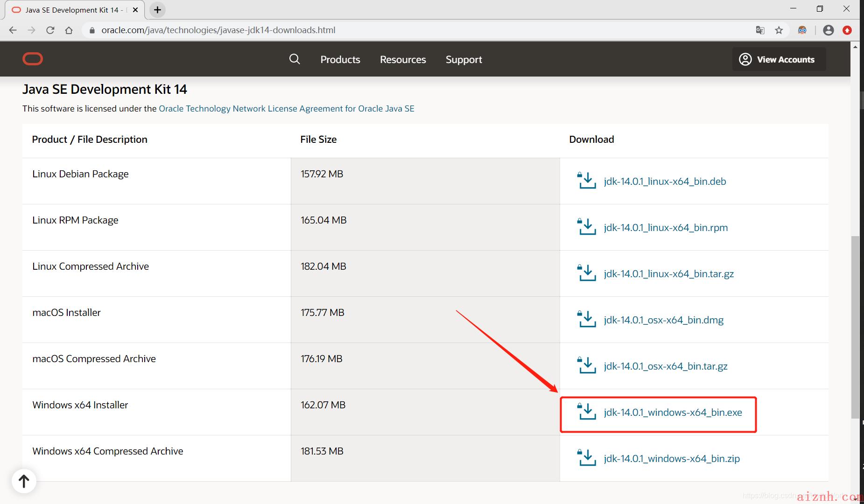The width and height of the screenshot is (864, 504).
Task: Click download icon for linux-x64_bin.tar.gz
Action: pyautogui.click(x=587, y=273)
